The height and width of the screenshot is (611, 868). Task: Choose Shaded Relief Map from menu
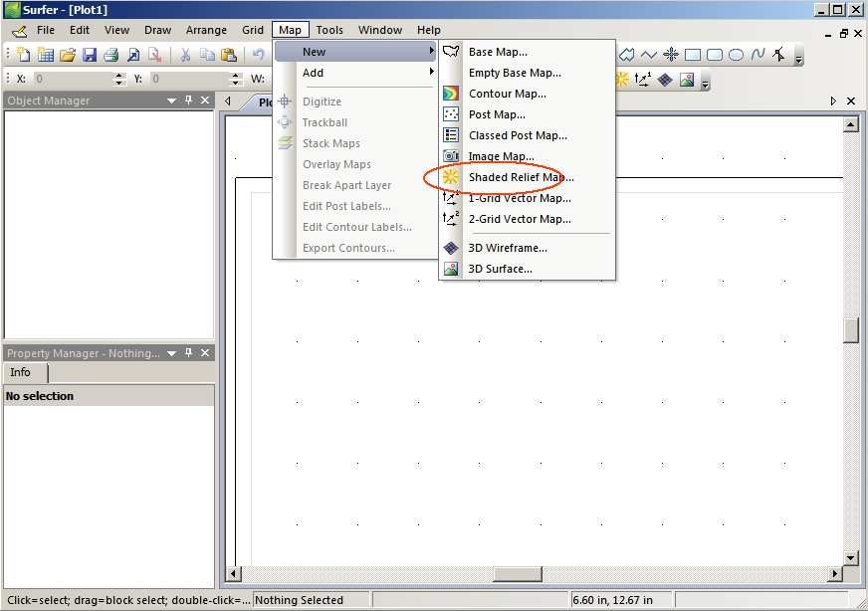527,177
